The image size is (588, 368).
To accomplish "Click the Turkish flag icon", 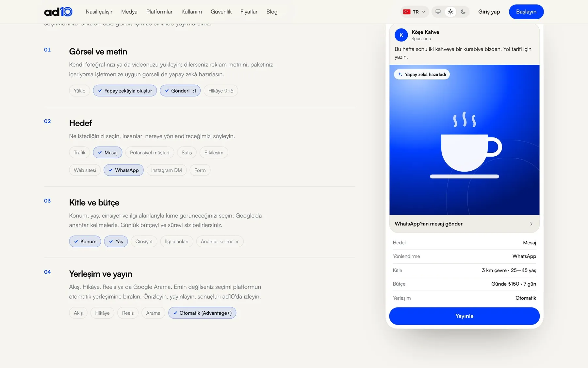I will (x=407, y=12).
